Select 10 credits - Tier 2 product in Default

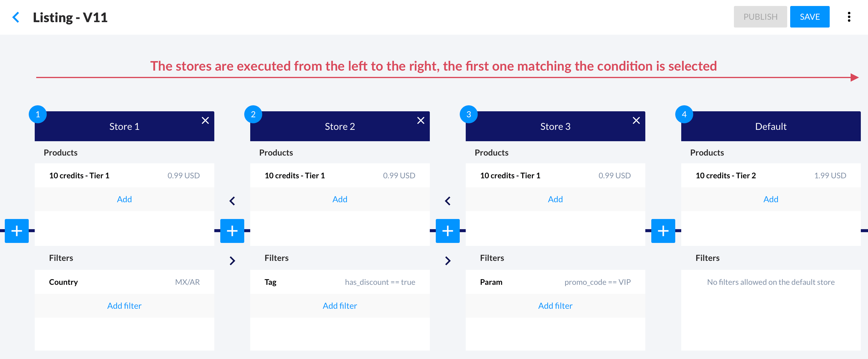(x=771, y=175)
